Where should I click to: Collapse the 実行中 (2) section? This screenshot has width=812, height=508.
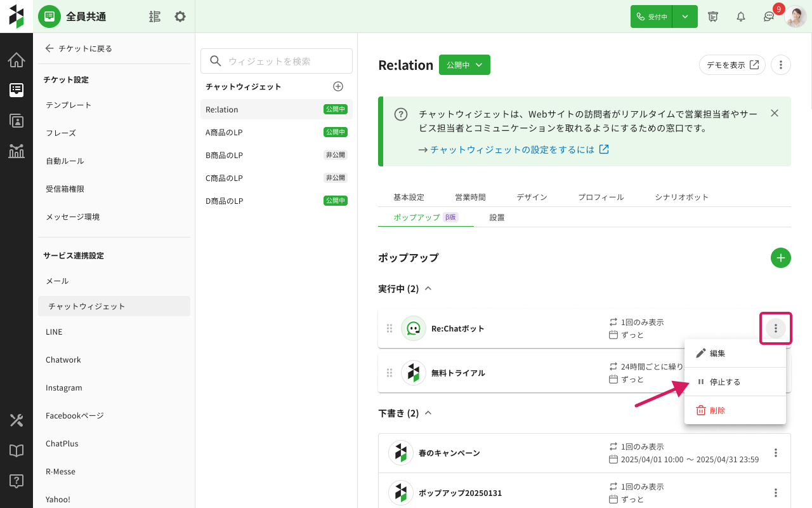(428, 288)
